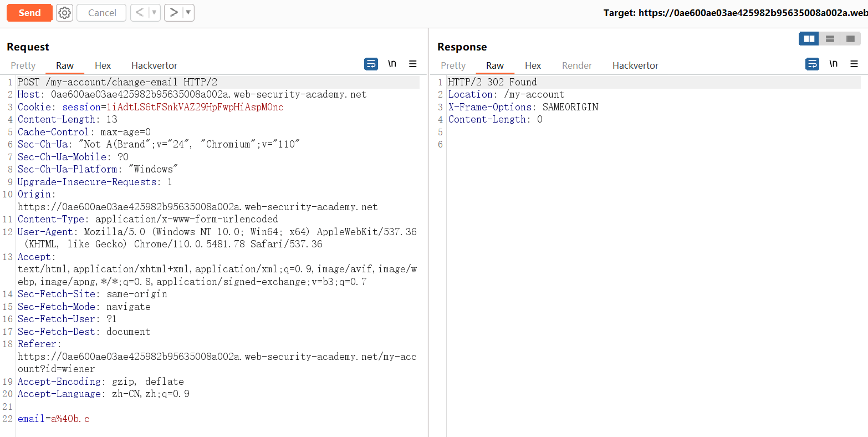Click the email parameter body line
868x437 pixels.
coord(54,419)
